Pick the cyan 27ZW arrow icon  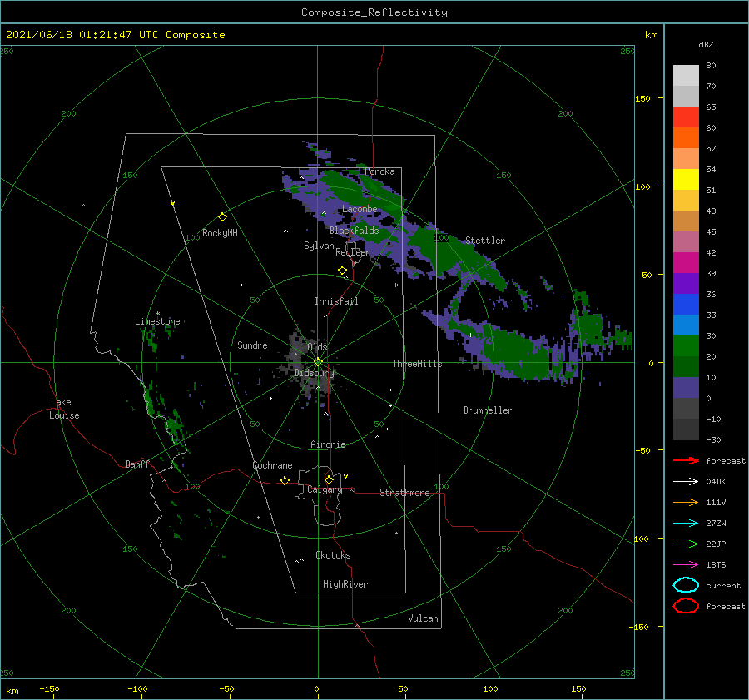pos(686,524)
